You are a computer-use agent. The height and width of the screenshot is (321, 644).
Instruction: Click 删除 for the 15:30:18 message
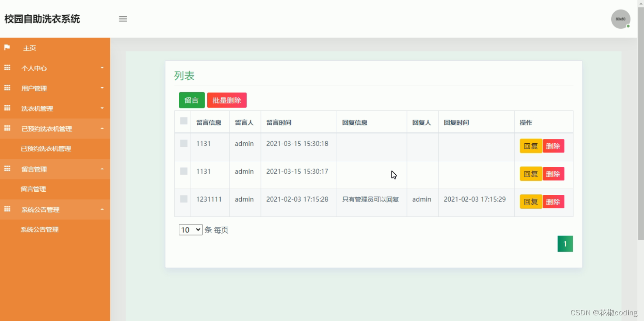tap(553, 146)
